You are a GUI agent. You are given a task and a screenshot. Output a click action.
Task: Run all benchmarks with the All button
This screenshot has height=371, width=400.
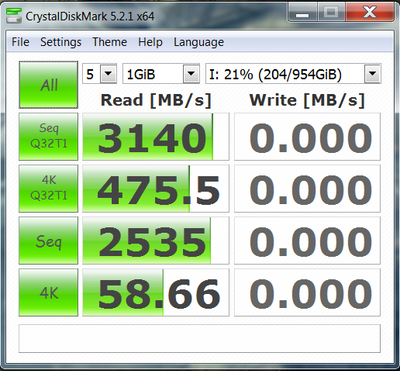[48, 85]
